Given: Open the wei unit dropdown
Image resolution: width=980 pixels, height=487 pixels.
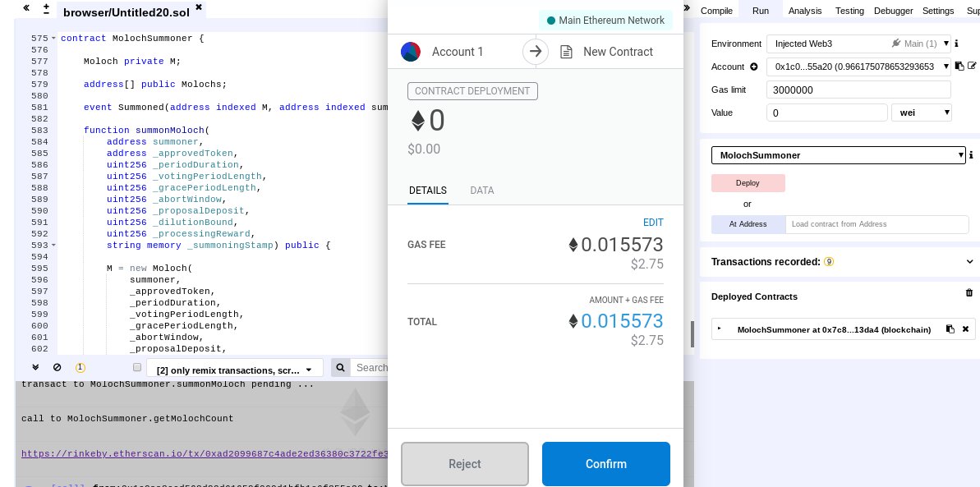Looking at the screenshot, I should (921, 113).
